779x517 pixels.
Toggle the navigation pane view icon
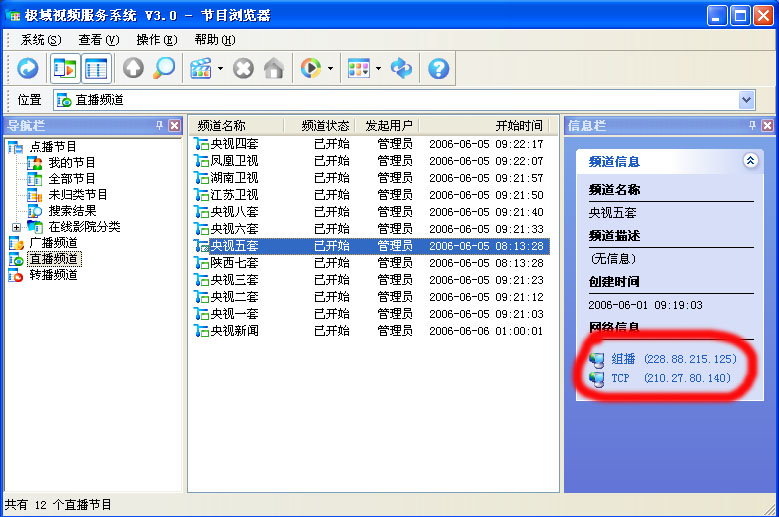coord(65,68)
